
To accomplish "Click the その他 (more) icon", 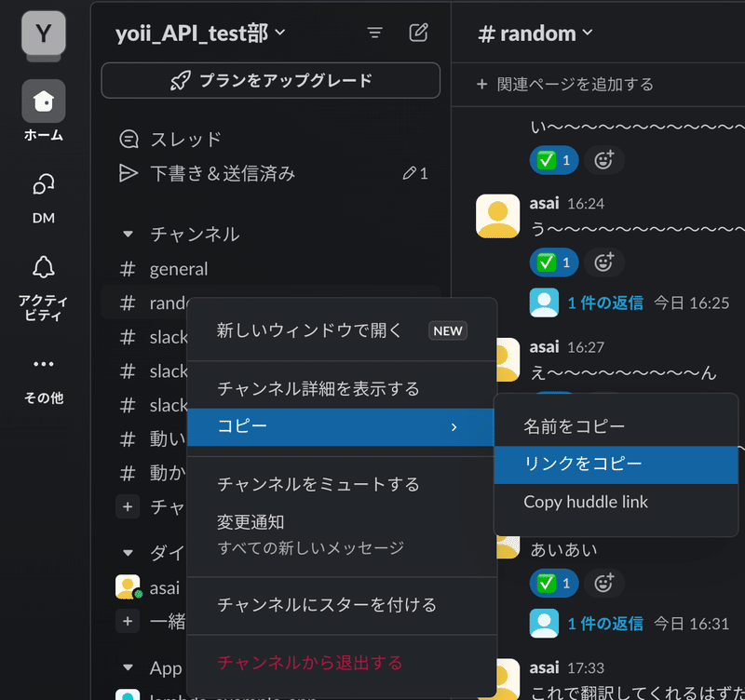I will pos(43,364).
